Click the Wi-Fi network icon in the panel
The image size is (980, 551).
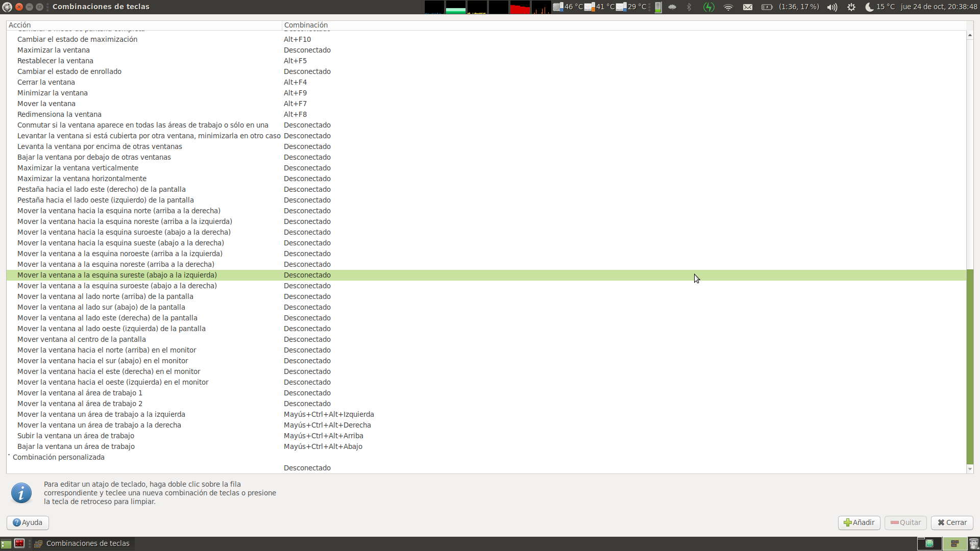pos(728,7)
